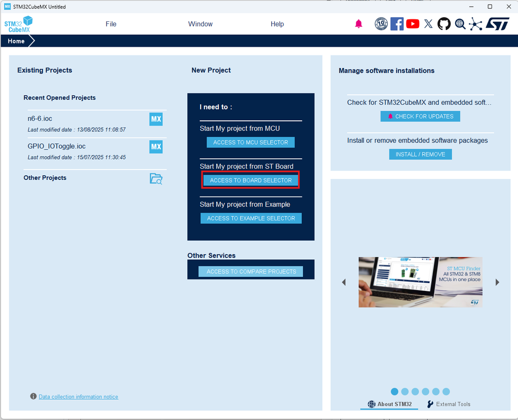Select the fourth carousel dot
Image resolution: width=518 pixels, height=420 pixels.
(x=426, y=391)
